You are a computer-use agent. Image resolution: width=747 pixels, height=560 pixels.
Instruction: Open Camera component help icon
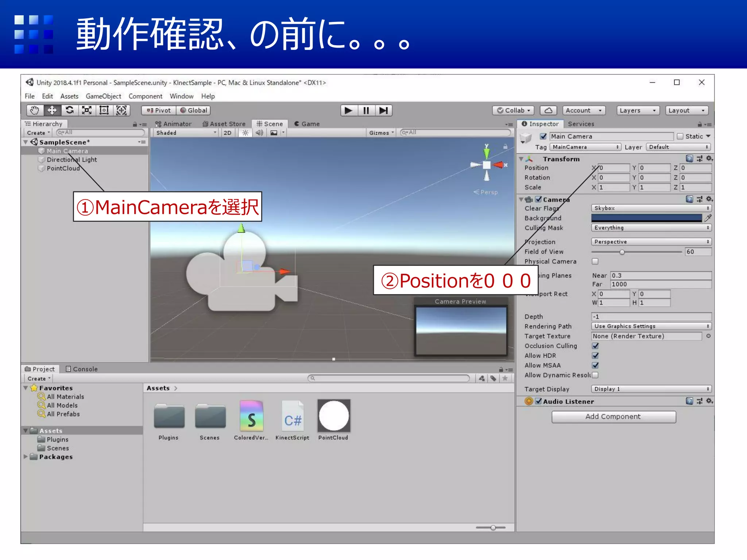coord(689,199)
